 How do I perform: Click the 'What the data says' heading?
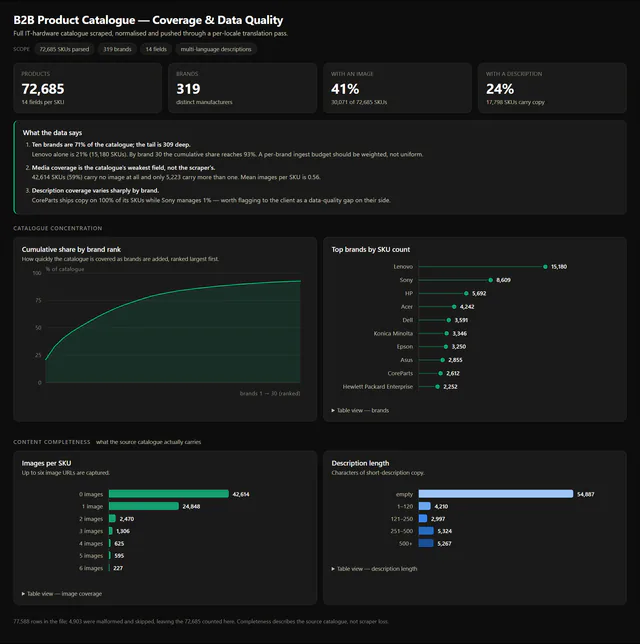52,133
